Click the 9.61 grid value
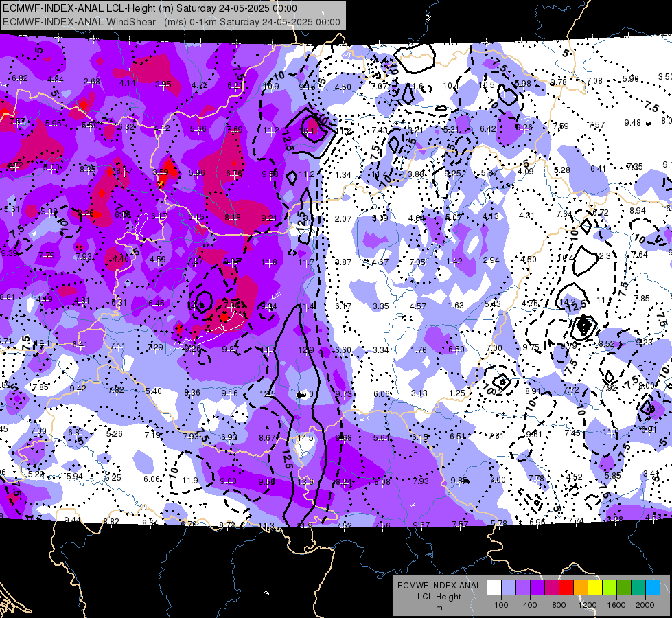The height and width of the screenshot is (618, 672). click(535, 435)
